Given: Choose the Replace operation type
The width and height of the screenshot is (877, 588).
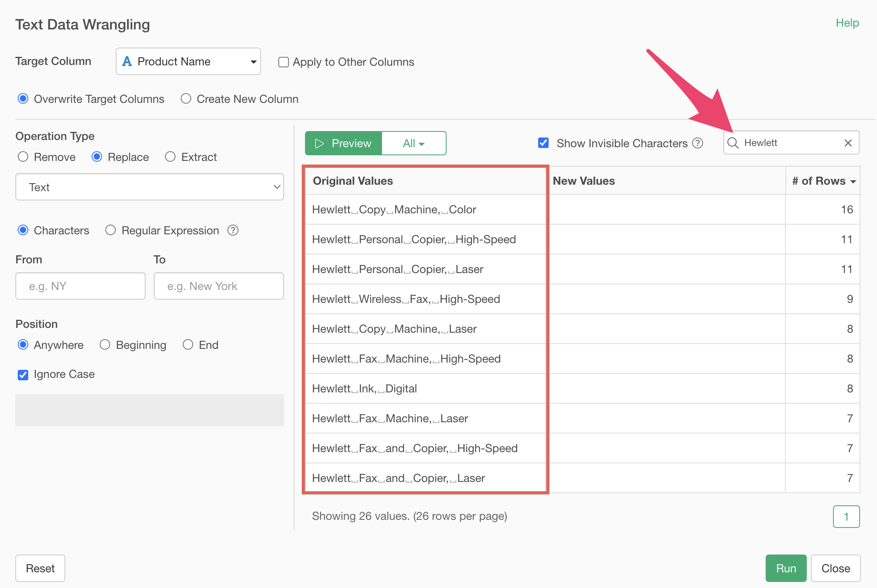Looking at the screenshot, I should click(97, 157).
